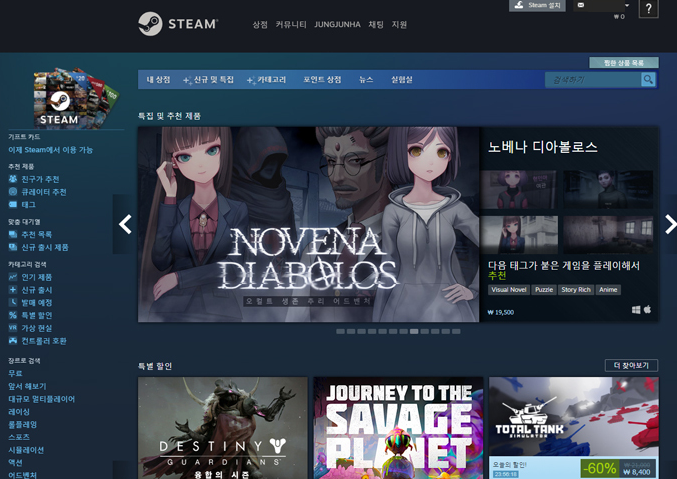This screenshot has height=479, width=677.
Task: Select the highlighted carousel page indicator
Action: click(414, 331)
